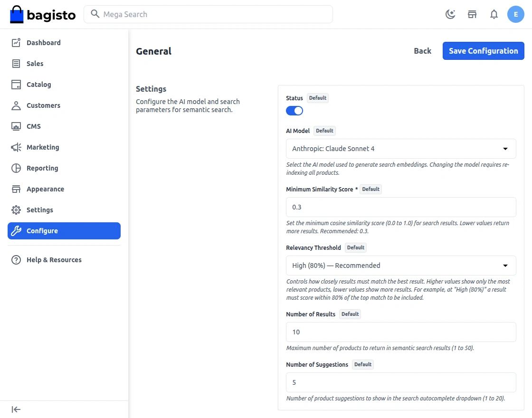Viewport: 532px width, 418px height.
Task: Focus the Mega Search field
Action: tap(209, 14)
